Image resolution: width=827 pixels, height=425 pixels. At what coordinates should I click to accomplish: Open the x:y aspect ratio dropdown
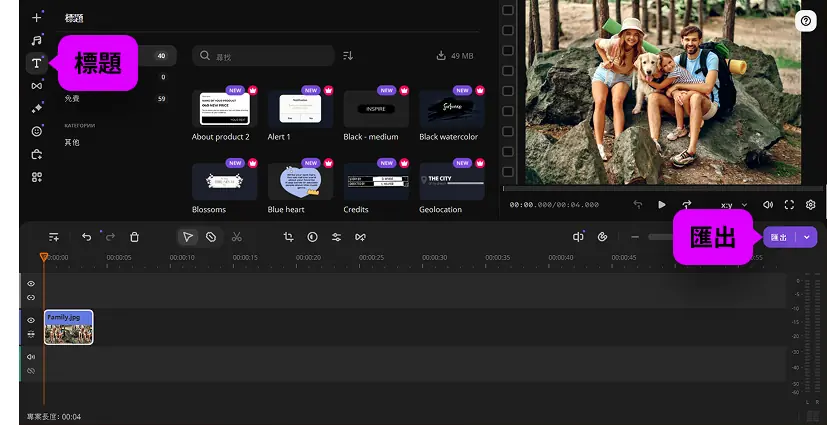tap(734, 205)
